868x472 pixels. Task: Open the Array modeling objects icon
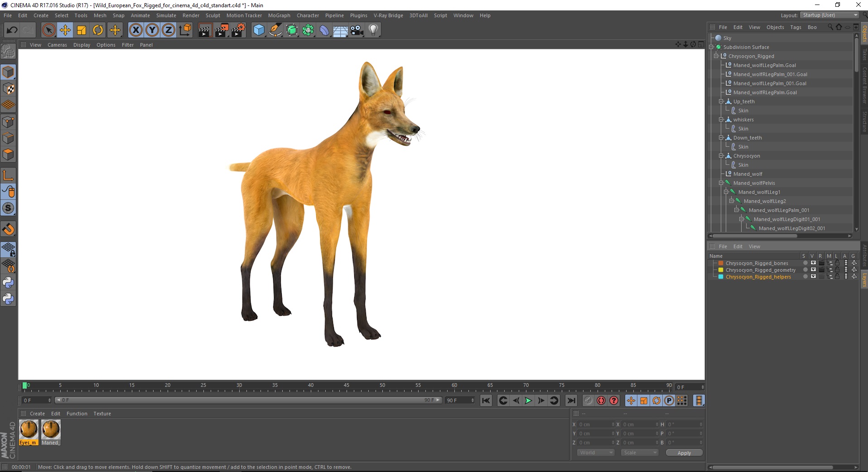309,30
